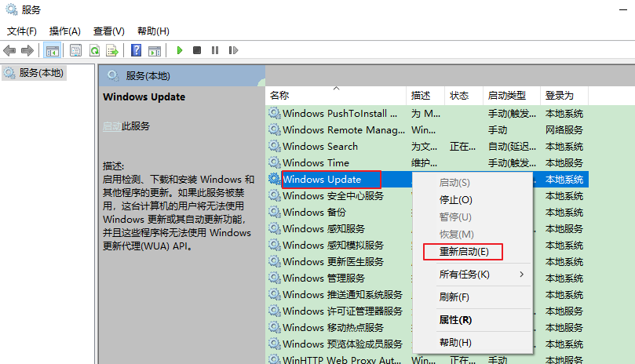Click 网络服务 in Remote Management row

[564, 130]
